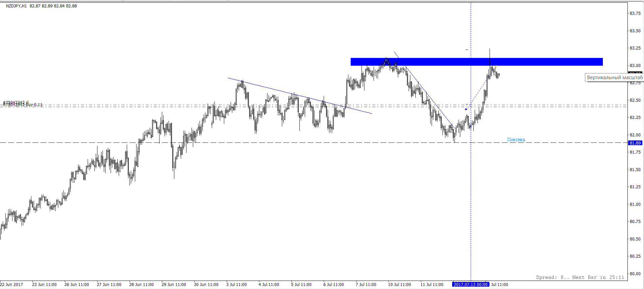Click the 23 Jun 11:00 time axis label

coord(44,285)
